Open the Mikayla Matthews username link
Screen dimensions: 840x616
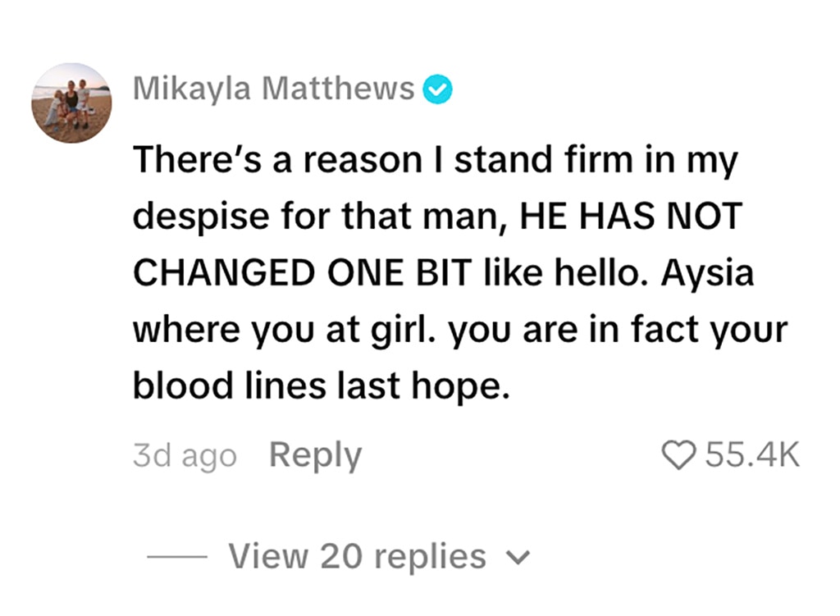pos(274,89)
